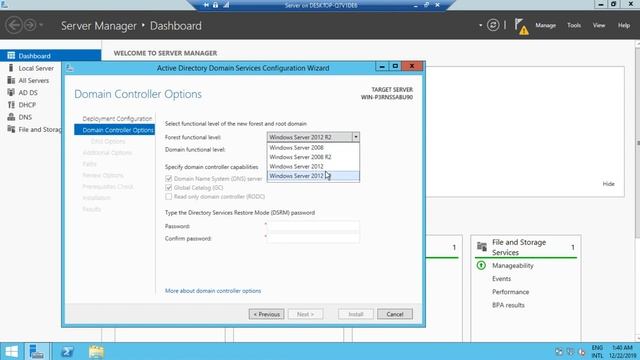Click File and Storage Services tile header
Screen dimensions: 640x360
tap(519, 247)
